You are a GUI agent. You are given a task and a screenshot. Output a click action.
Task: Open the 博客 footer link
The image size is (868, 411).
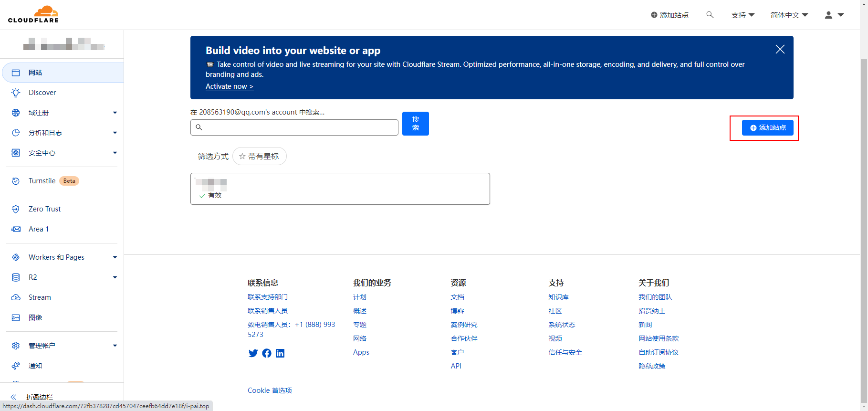coord(457,311)
